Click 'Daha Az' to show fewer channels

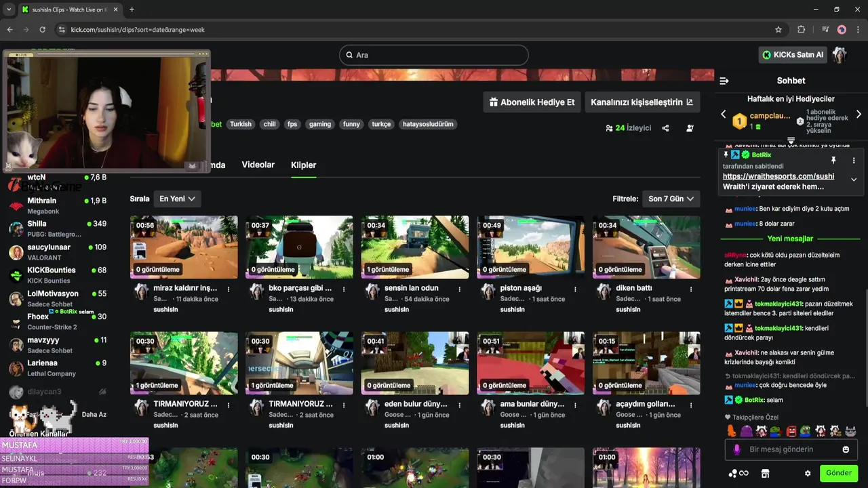pyautogui.click(x=94, y=414)
